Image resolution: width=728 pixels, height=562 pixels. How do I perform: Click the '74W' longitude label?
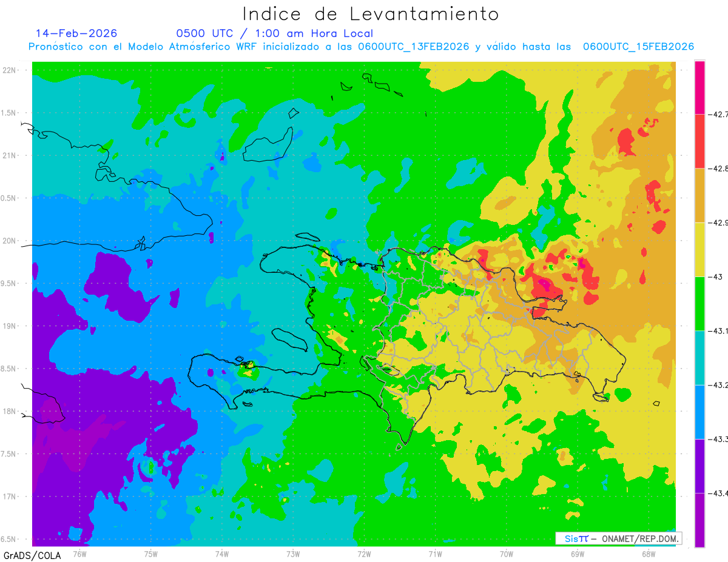[222, 554]
